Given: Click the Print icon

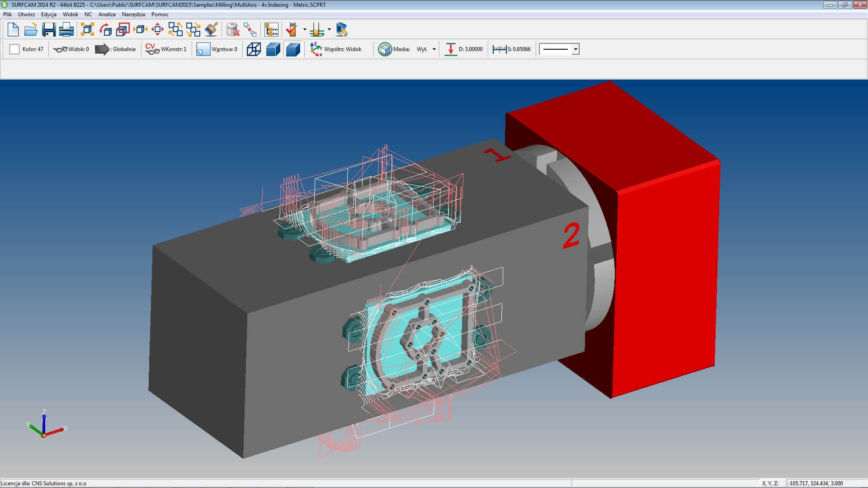Looking at the screenshot, I should click(66, 30).
